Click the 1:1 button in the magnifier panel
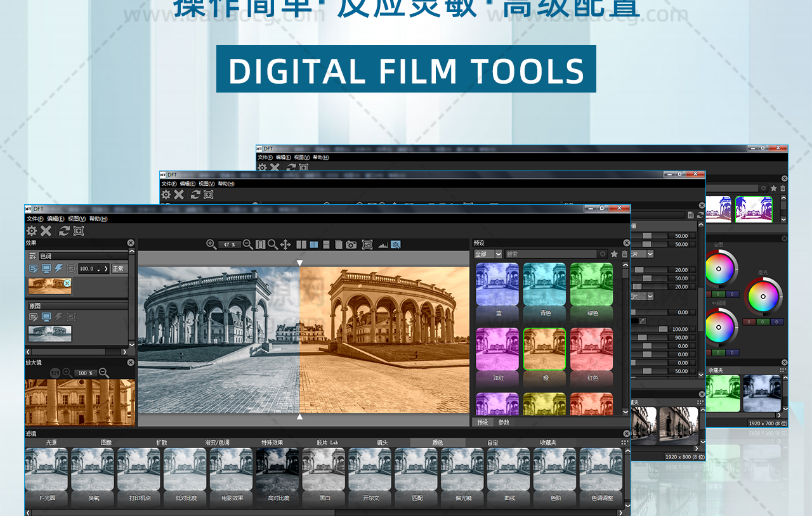The image size is (812, 516). tap(55, 373)
